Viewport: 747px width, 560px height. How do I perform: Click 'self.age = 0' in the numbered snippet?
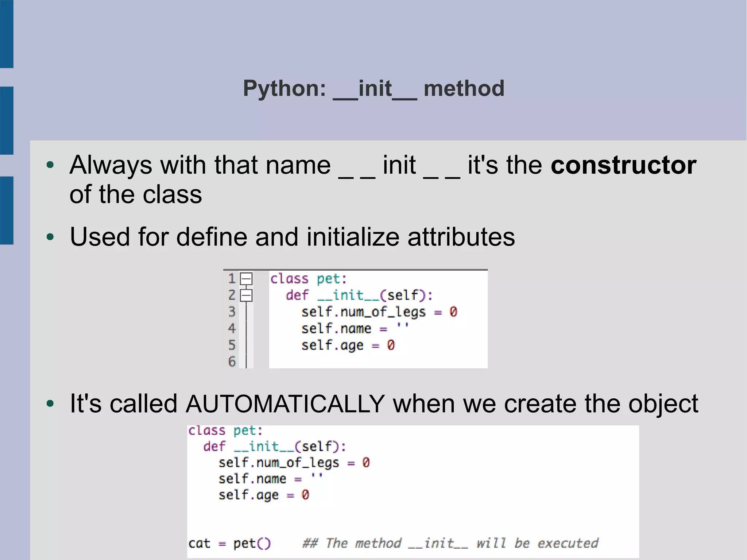(x=348, y=345)
